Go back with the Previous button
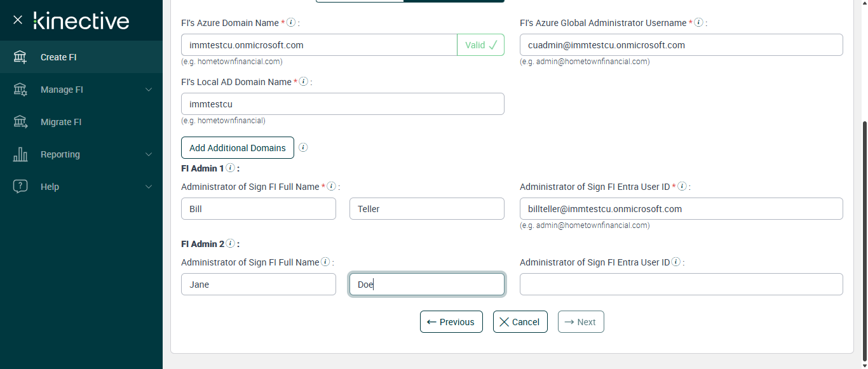Viewport: 868px width, 369px height. point(451,322)
